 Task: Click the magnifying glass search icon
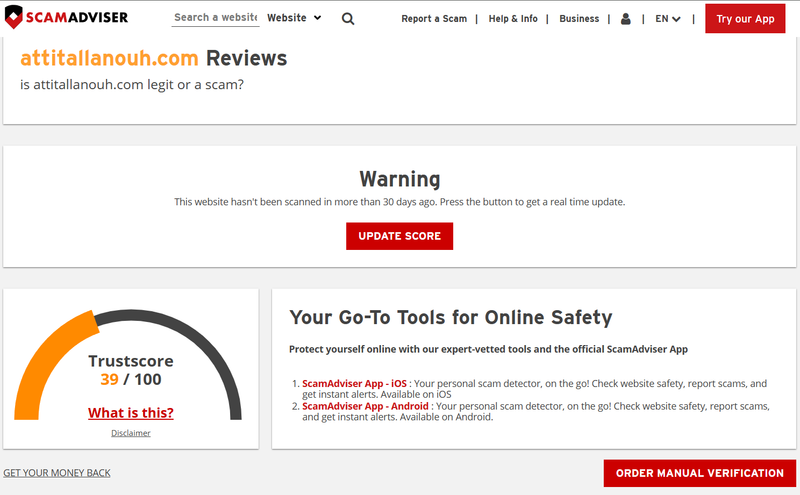click(348, 19)
